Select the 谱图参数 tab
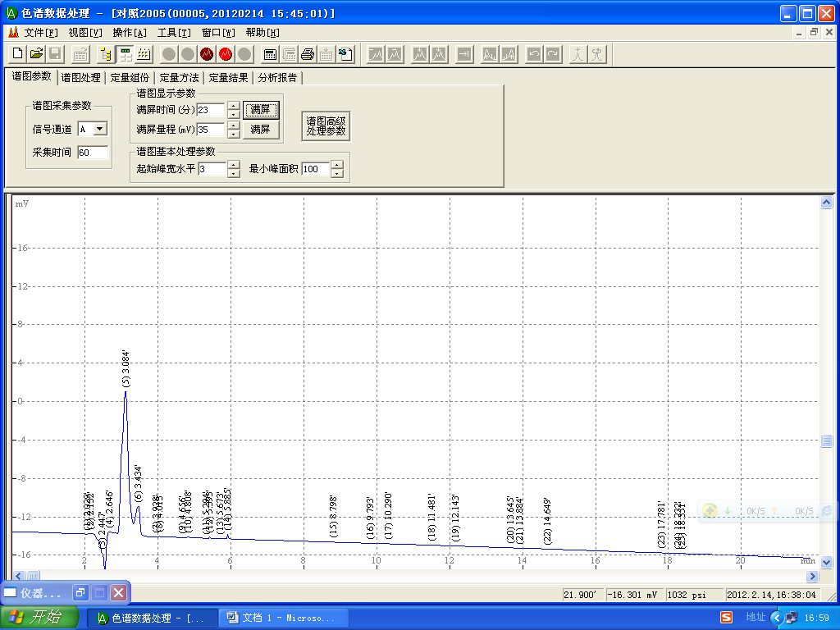840x630 pixels. click(32, 76)
